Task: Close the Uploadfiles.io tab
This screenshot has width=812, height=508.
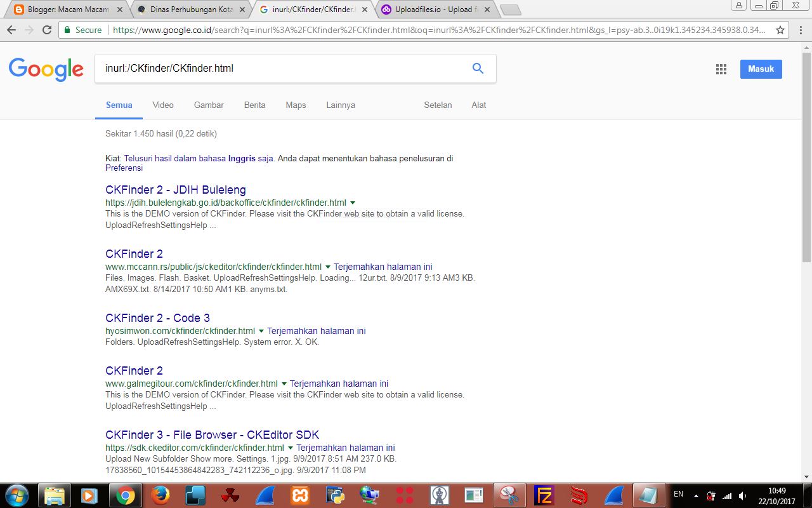Action: click(x=487, y=10)
